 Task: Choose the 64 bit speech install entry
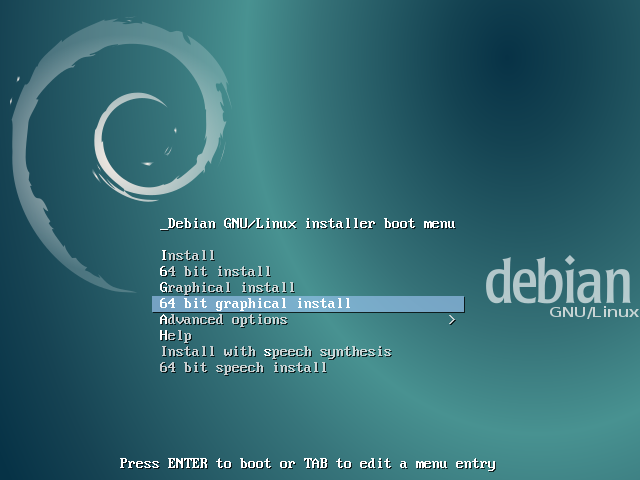[243, 368]
